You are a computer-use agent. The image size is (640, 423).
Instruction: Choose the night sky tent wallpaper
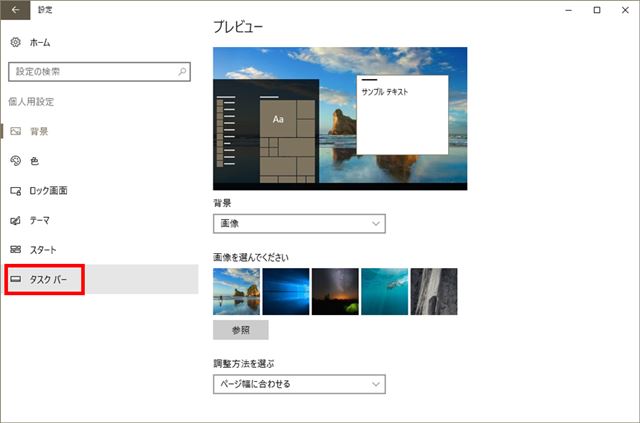pos(335,292)
